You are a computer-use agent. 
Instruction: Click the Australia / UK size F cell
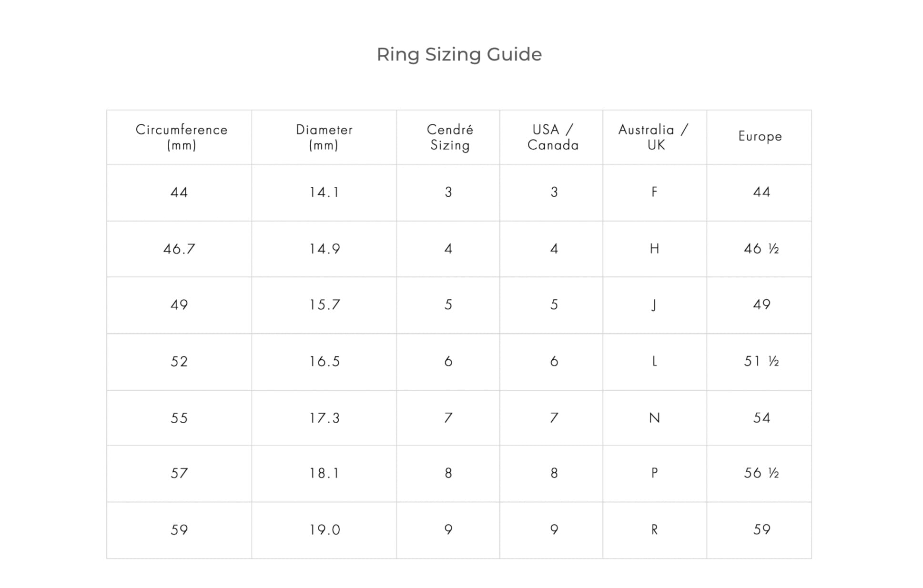[654, 192]
